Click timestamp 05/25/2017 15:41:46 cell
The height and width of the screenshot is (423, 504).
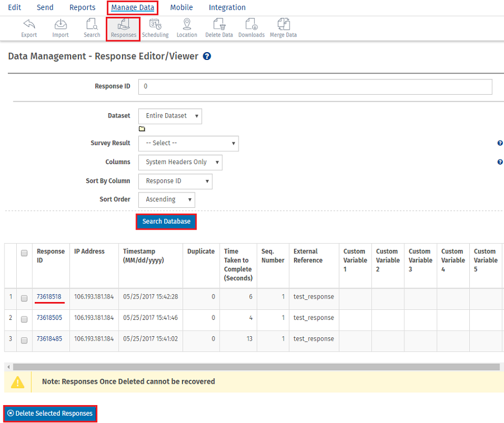click(151, 318)
